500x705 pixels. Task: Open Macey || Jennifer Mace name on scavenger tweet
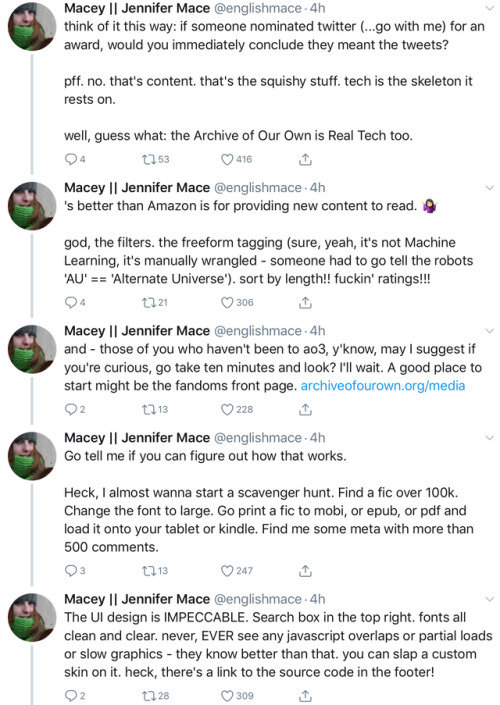(x=137, y=438)
